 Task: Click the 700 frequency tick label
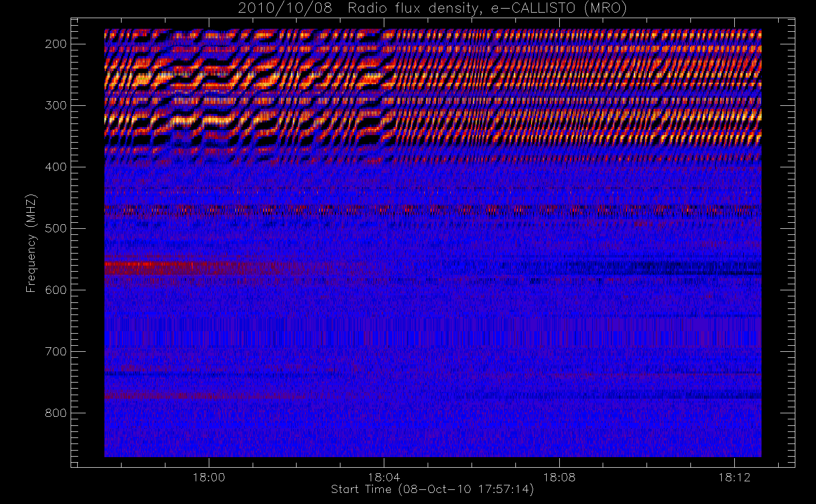pyautogui.click(x=56, y=351)
